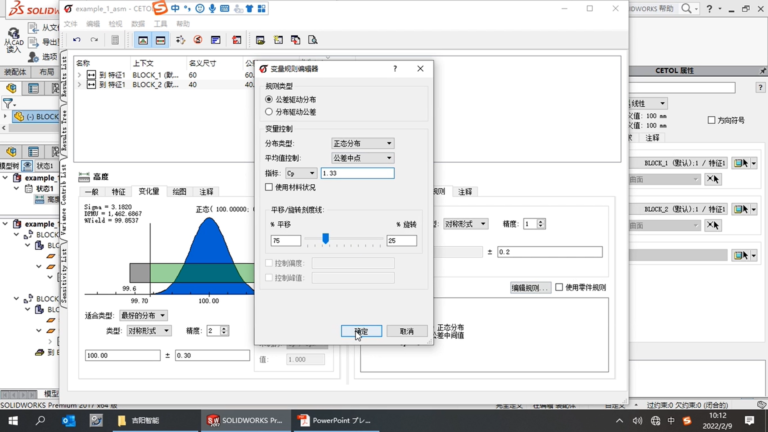Viewport: 768px width, 432px height.
Task: Open PowerPoint from the taskbar
Action: coord(336,421)
